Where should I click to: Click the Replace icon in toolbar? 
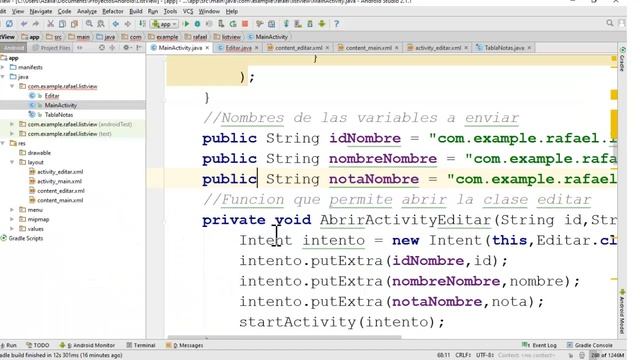100,24
